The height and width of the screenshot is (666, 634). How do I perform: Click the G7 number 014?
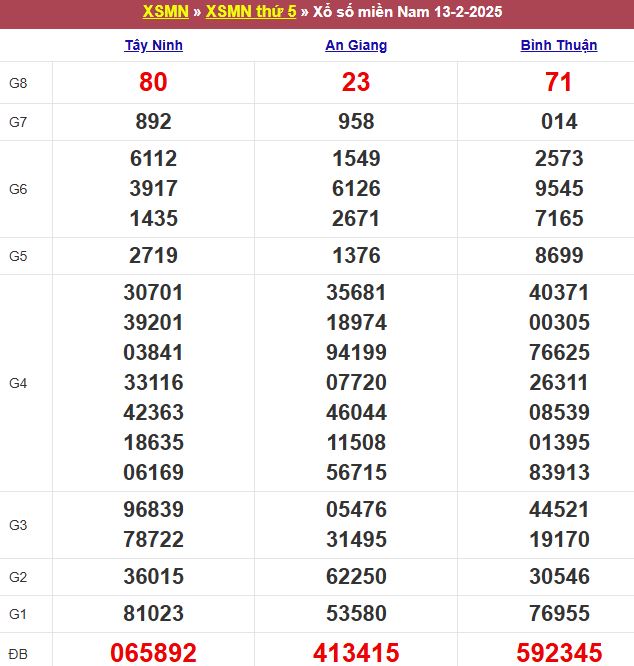pos(559,121)
